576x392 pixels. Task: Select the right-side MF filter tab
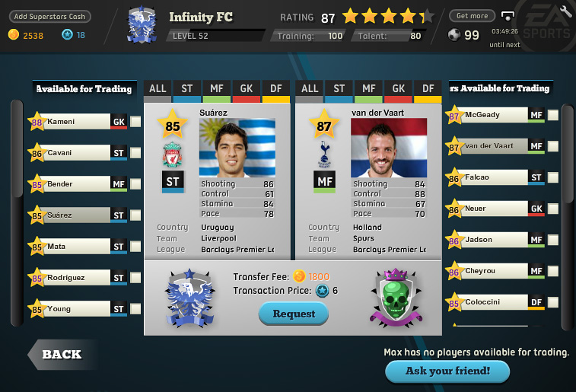click(x=368, y=91)
